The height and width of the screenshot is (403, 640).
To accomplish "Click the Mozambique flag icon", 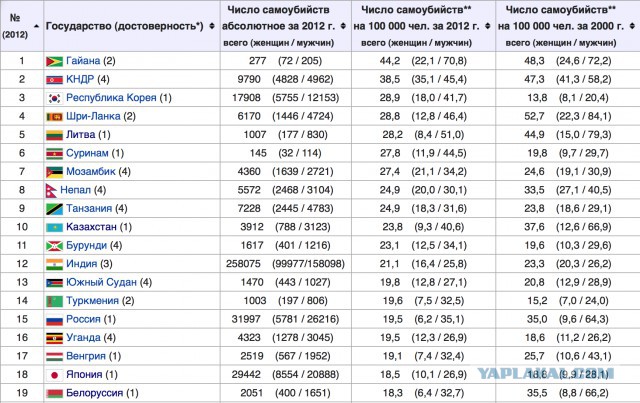I will tap(54, 172).
